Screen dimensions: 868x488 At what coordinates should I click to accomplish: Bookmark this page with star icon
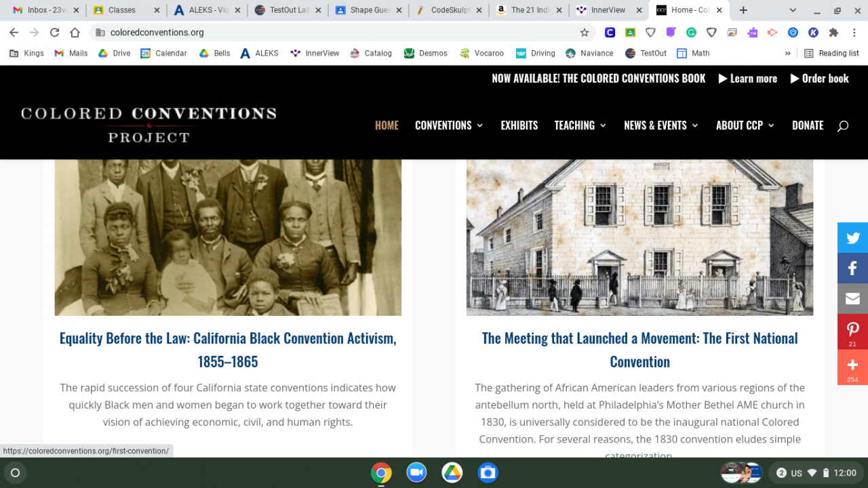click(x=585, y=33)
